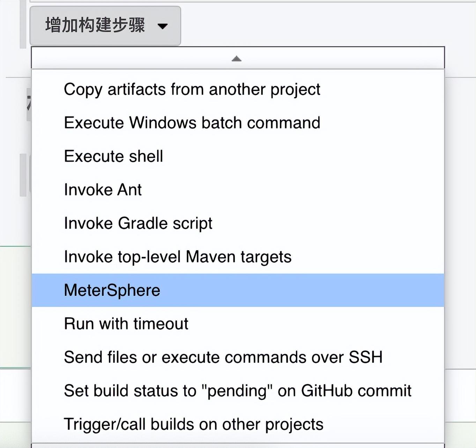Select "Invoke Ant" option
This screenshot has width=476, height=448.
pyautogui.click(x=102, y=189)
